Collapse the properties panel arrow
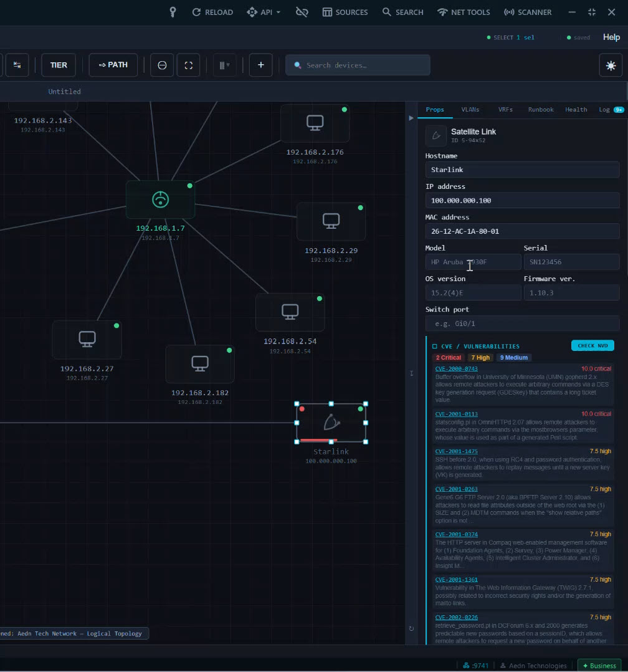The height and width of the screenshot is (672, 628). pyautogui.click(x=411, y=118)
